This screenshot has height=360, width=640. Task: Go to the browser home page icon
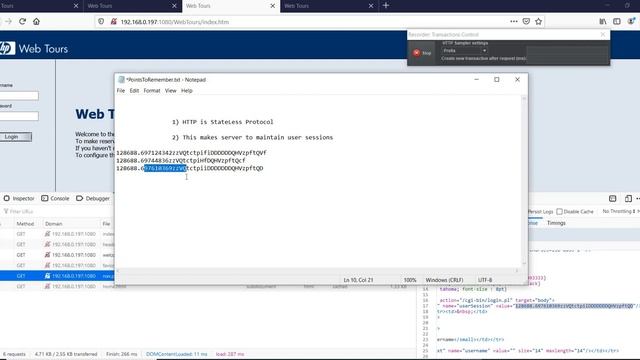click(36, 22)
